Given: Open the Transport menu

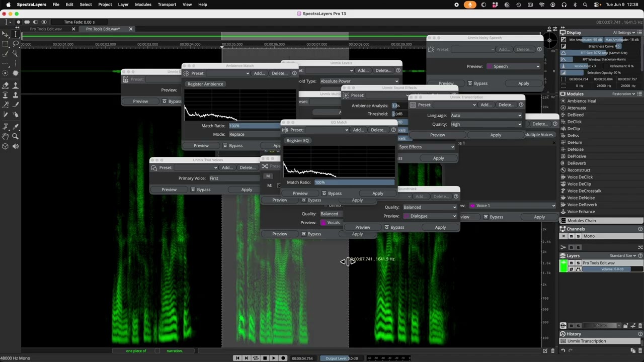Looking at the screenshot, I should point(167,5).
